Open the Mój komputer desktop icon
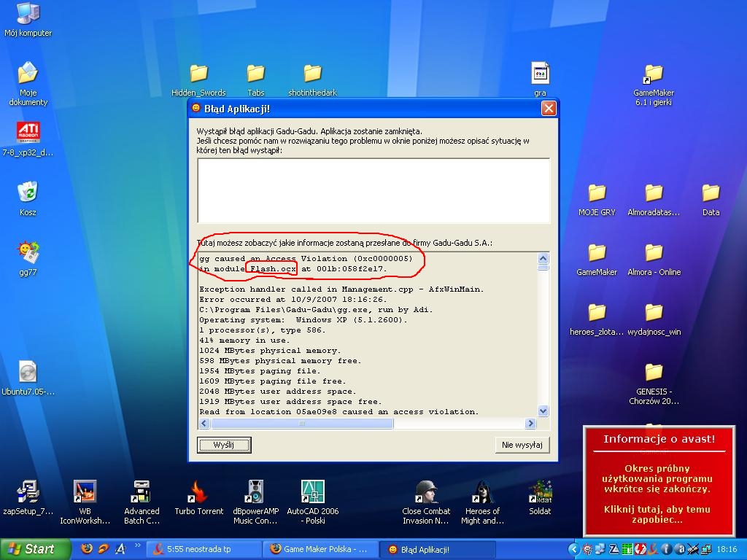Image resolution: width=747 pixels, height=560 pixels. click(x=28, y=15)
